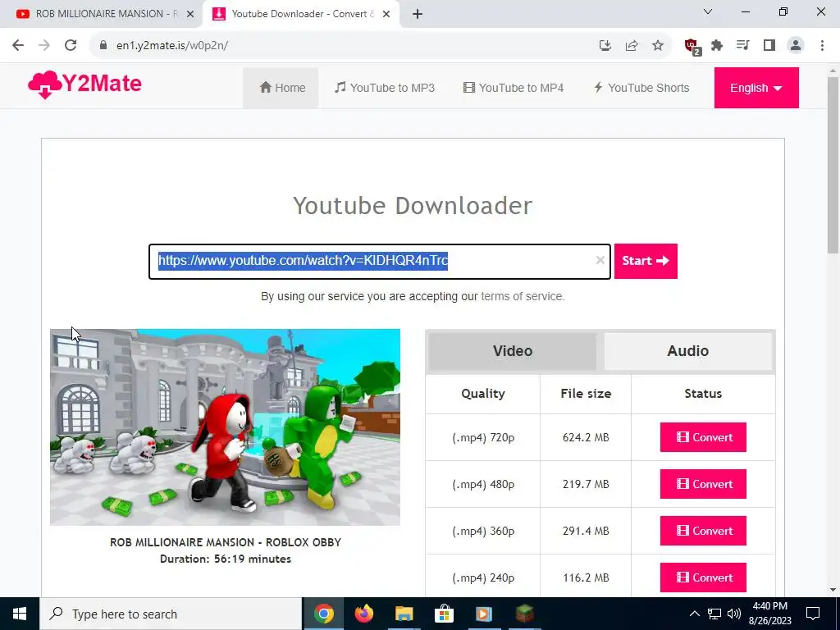Select the Audio tab
Image resolution: width=840 pixels, height=630 pixels.
(688, 351)
